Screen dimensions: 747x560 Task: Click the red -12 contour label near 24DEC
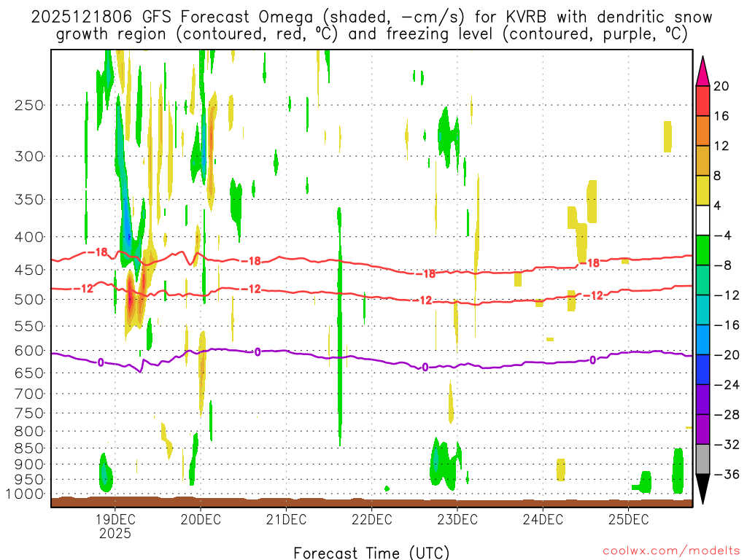(593, 296)
